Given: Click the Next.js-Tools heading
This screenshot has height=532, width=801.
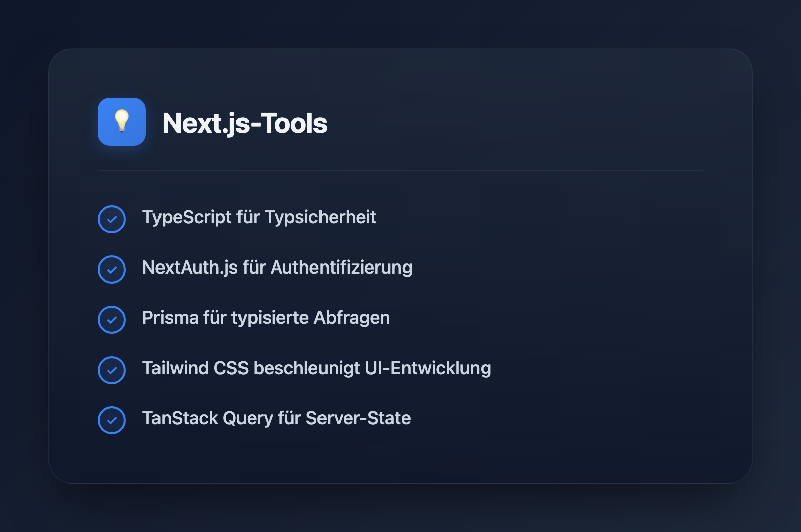Looking at the screenshot, I should 245,123.
